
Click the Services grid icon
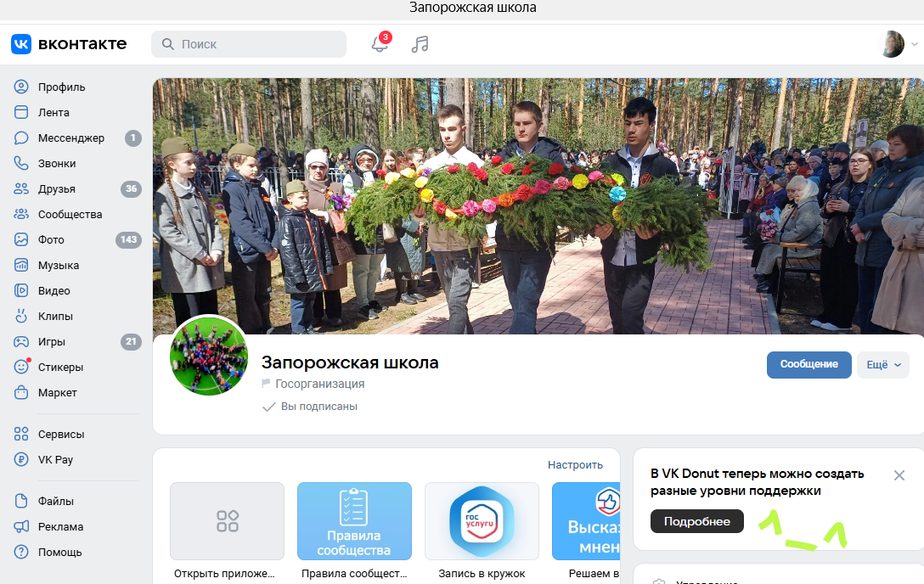21,434
